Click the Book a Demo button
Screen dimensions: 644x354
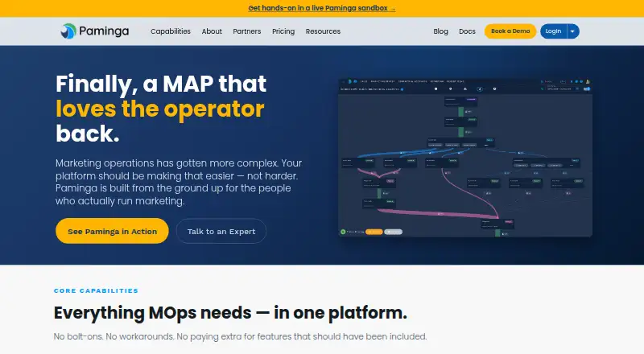pyautogui.click(x=510, y=31)
